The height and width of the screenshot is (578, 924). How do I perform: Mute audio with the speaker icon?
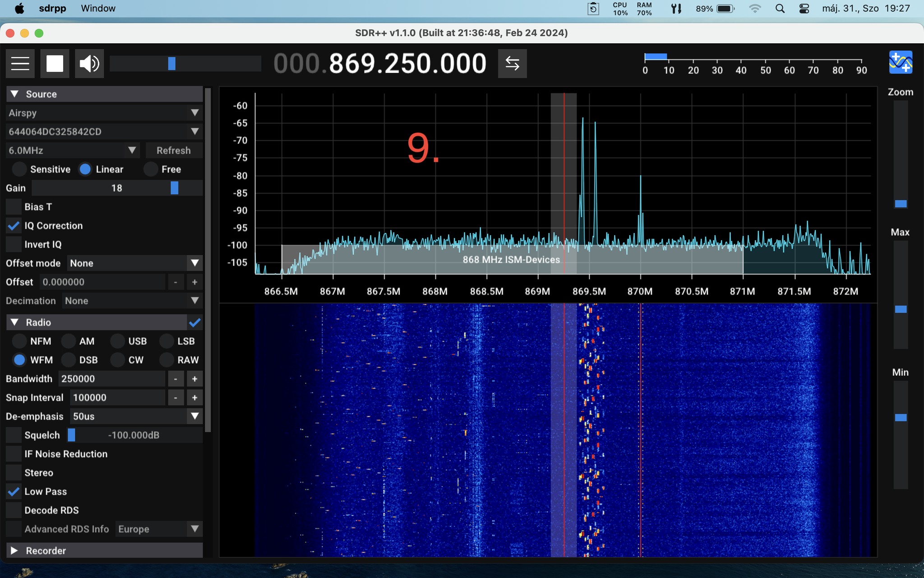click(89, 64)
